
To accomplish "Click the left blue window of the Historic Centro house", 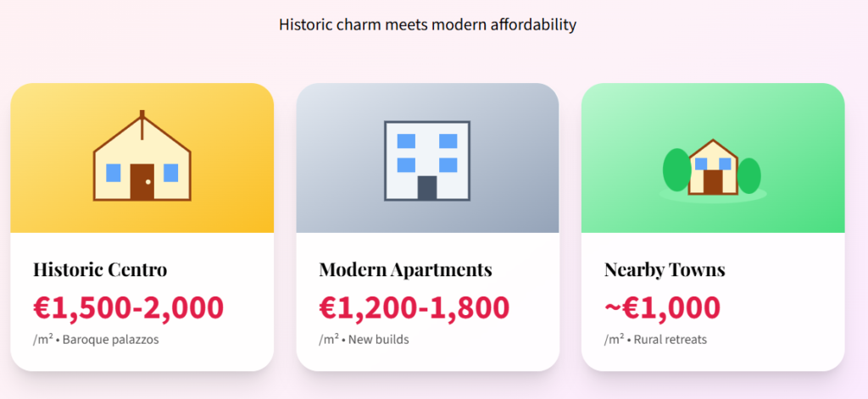I will point(114,172).
